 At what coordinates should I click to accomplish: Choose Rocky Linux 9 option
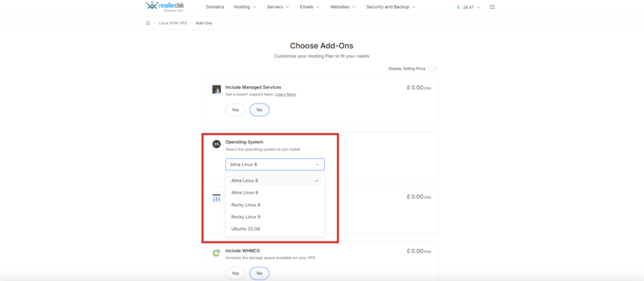click(275, 216)
